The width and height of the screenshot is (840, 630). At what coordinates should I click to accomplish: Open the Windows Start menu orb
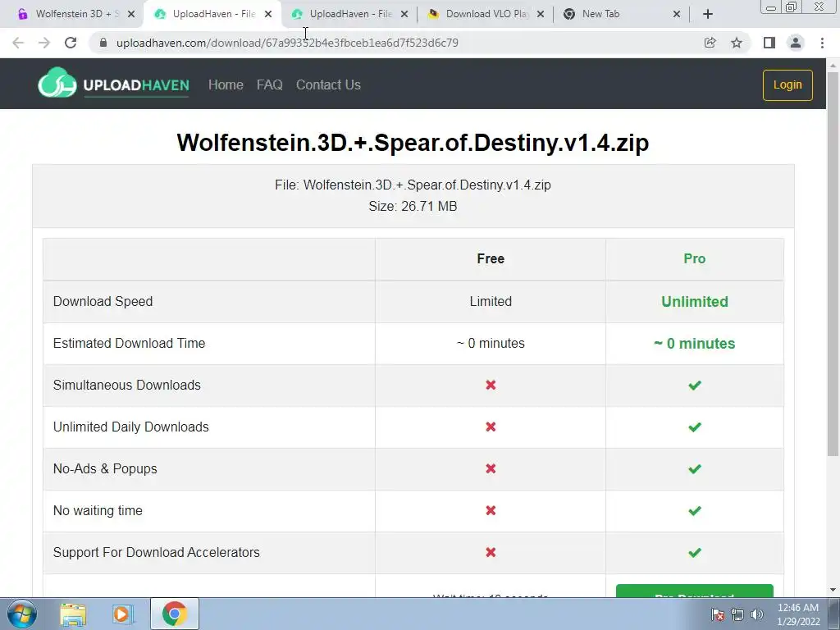tap(21, 614)
